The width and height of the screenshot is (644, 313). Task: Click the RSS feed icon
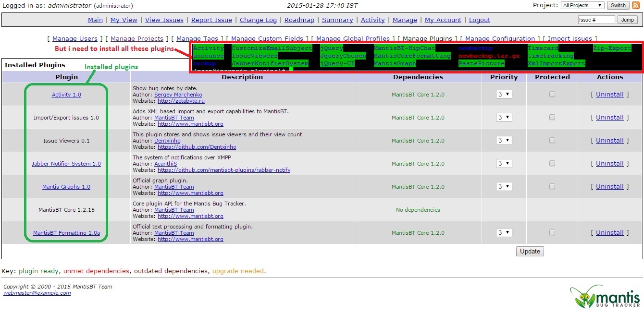[x=636, y=5]
